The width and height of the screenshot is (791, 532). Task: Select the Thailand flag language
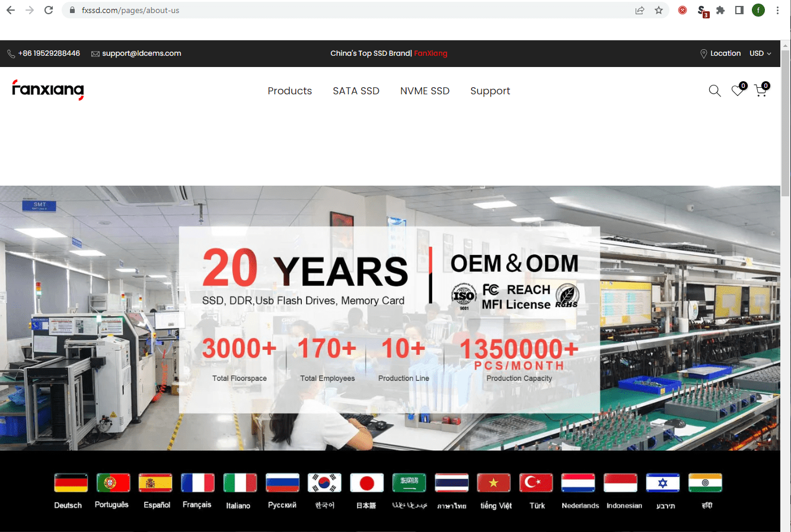click(x=452, y=483)
